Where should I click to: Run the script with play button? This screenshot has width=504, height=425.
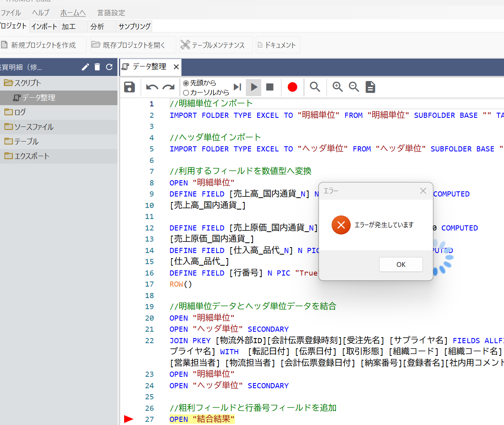pos(254,87)
